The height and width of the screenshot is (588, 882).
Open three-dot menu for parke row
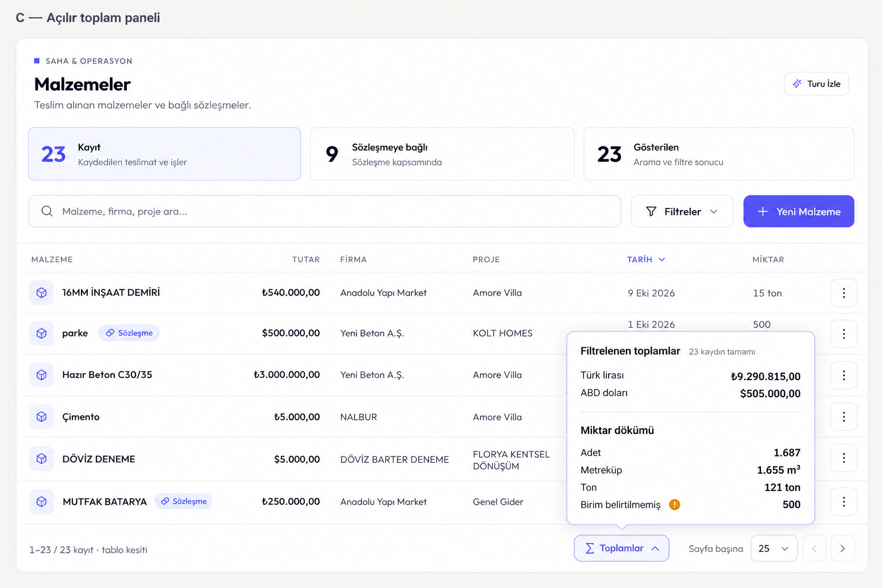coord(844,334)
